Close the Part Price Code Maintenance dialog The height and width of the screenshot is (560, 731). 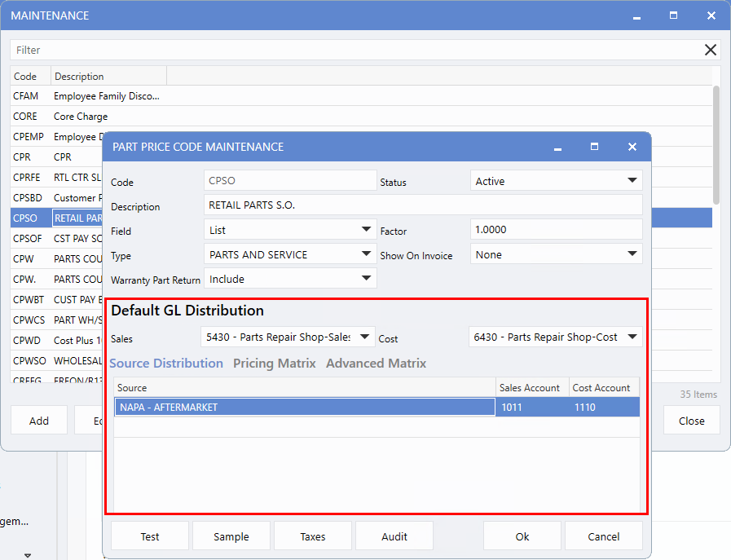pos(632,147)
